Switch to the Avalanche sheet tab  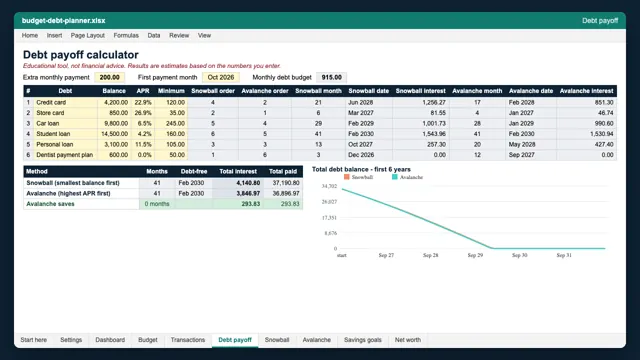[317, 340]
